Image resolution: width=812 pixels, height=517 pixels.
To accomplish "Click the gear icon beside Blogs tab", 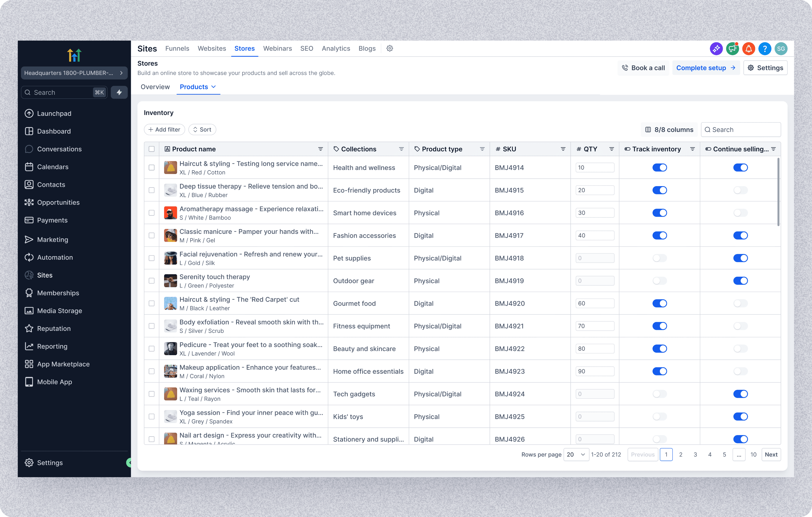I will pos(390,49).
